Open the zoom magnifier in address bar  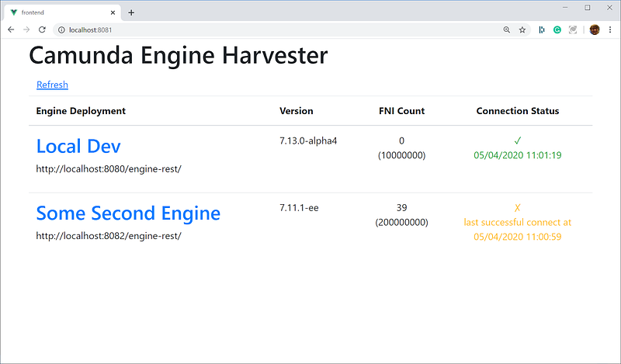pos(507,29)
